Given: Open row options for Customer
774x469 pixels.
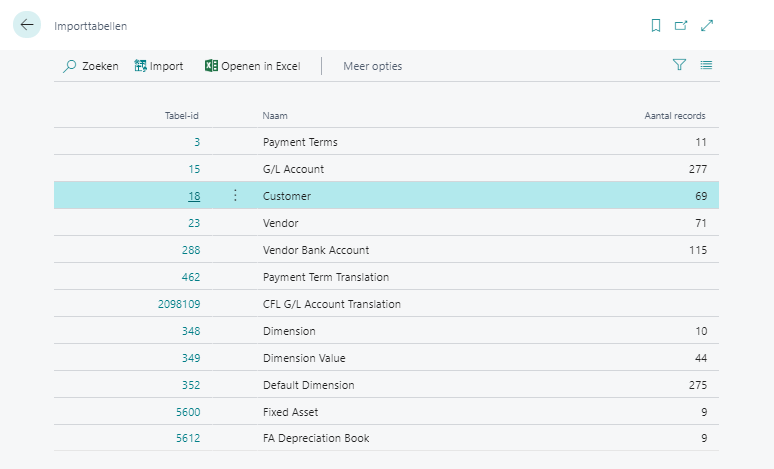Looking at the screenshot, I should (235, 196).
